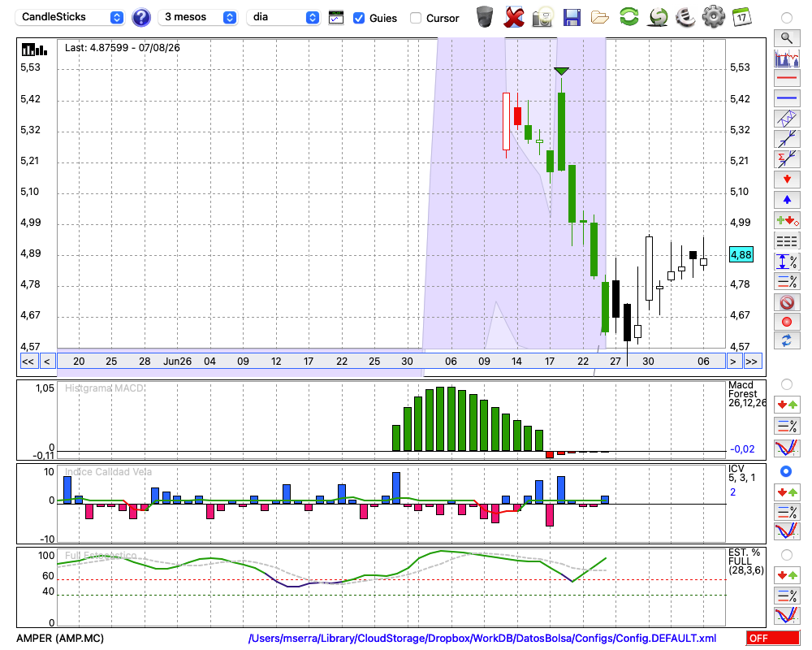Click the red prohibition sign icon
Screen dimensions: 812x650
click(787, 301)
